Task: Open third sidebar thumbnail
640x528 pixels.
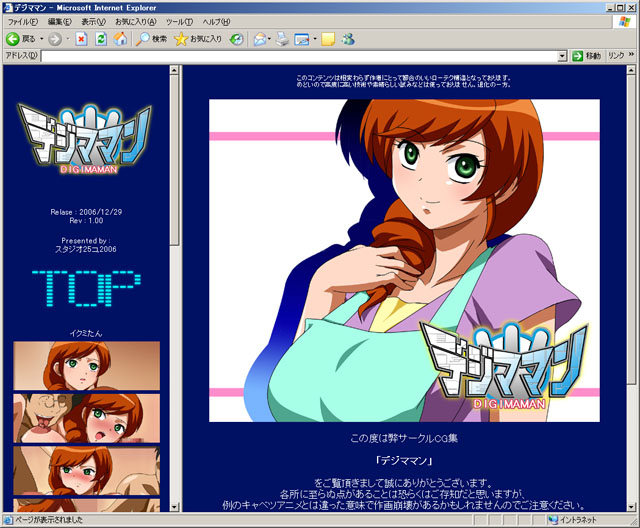Action: (x=87, y=470)
